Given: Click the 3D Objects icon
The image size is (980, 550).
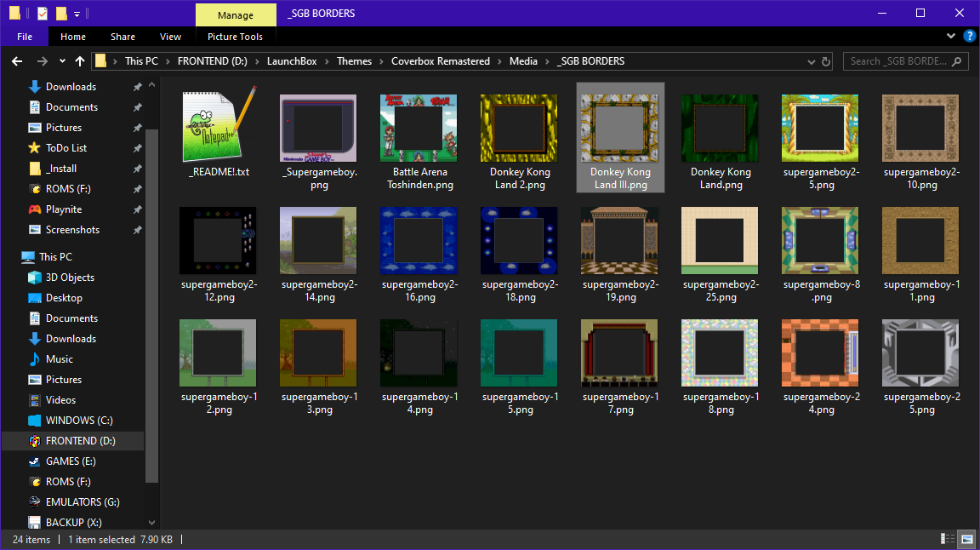Looking at the screenshot, I should tap(35, 278).
